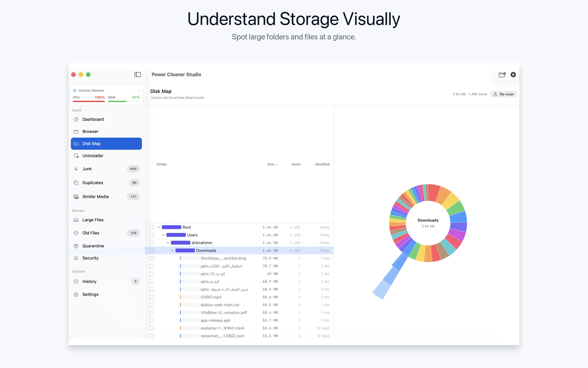Open the Browser section

106,131
